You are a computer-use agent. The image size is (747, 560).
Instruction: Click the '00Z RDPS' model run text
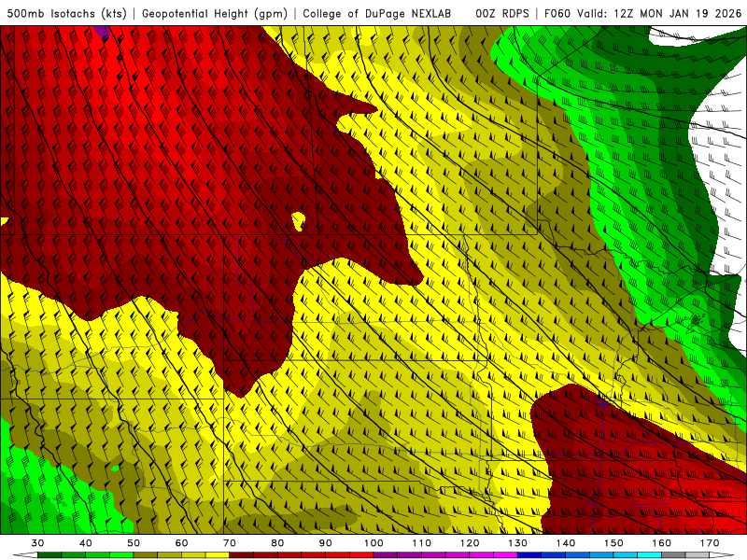click(502, 13)
